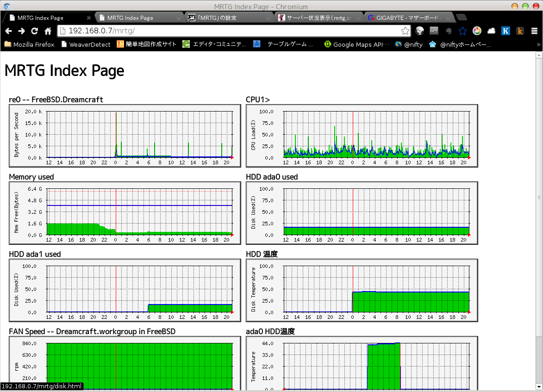Click the 'Memory used' heading
The width and height of the screenshot is (543, 392).
pyautogui.click(x=31, y=177)
